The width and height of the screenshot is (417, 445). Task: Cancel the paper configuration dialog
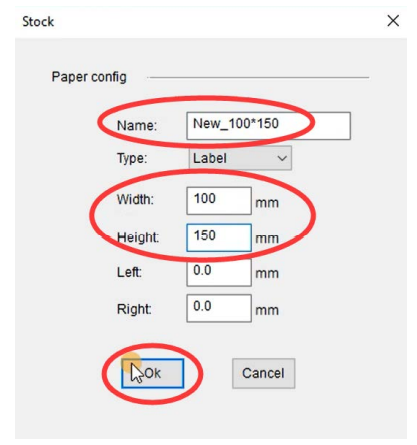pos(263,373)
